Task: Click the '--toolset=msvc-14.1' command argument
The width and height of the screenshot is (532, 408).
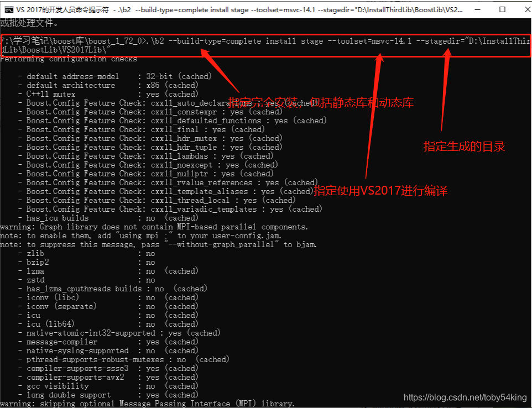Action: point(369,41)
